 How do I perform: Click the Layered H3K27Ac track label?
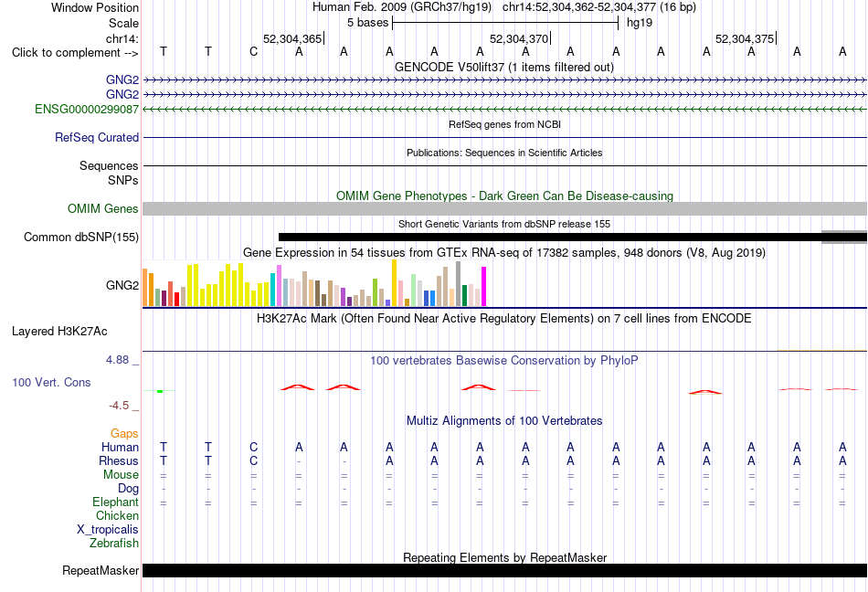(x=59, y=331)
